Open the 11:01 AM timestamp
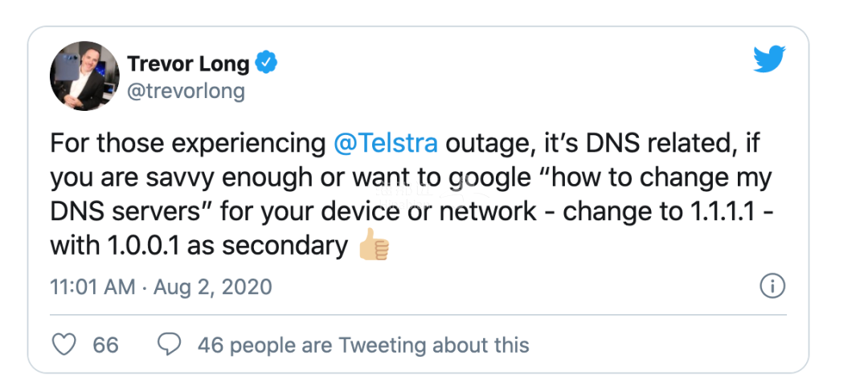The image size is (868, 388). click(x=92, y=287)
